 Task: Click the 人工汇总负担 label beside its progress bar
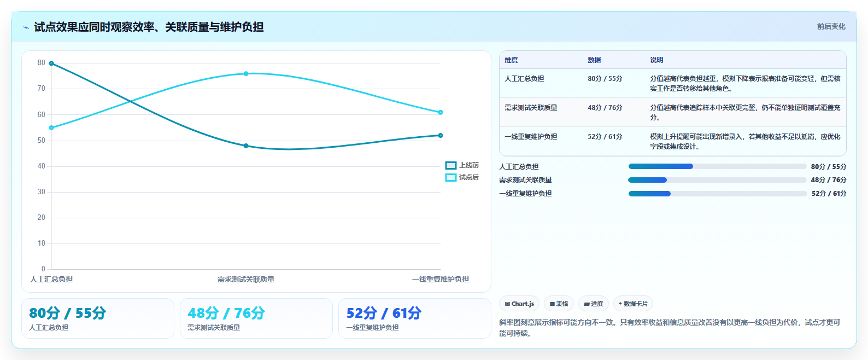pos(519,167)
